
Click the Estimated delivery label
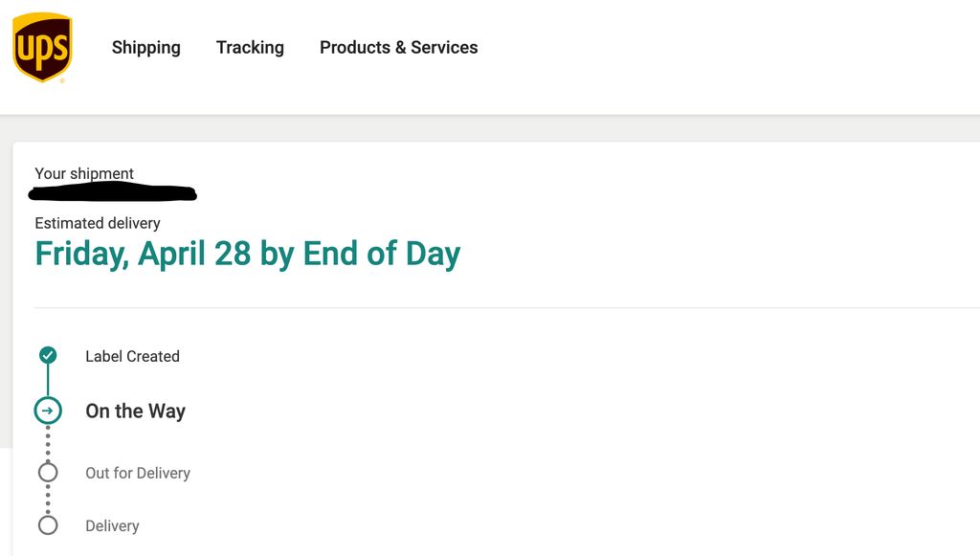coord(98,223)
